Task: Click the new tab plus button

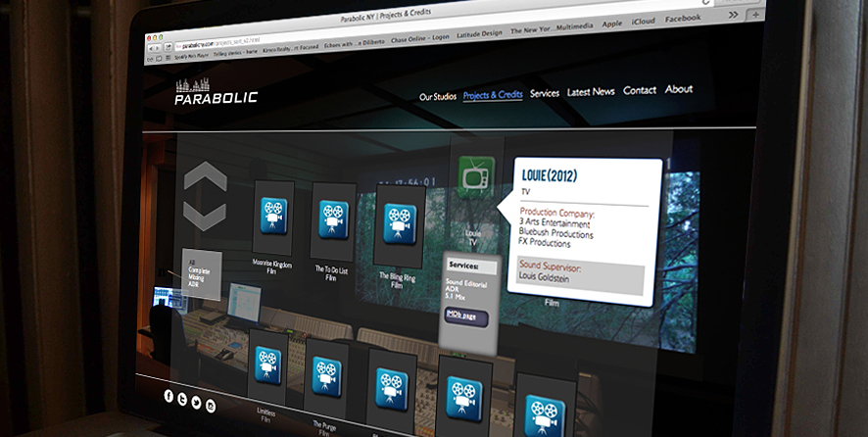Action: pos(754,16)
